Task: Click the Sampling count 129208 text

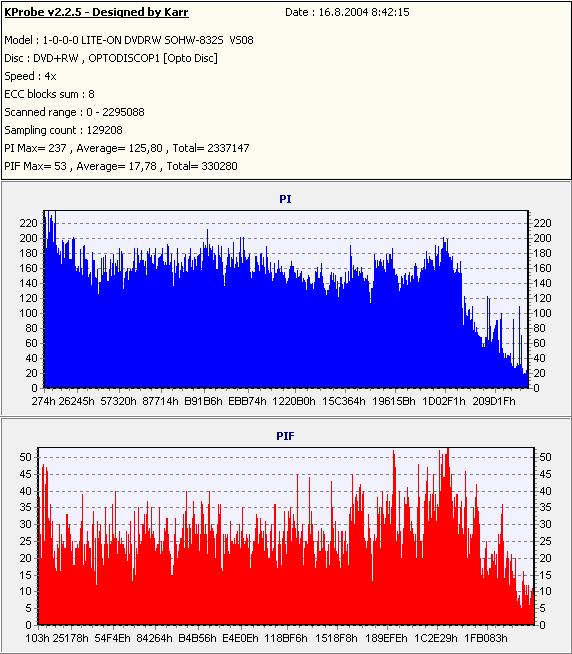Action: [x=63, y=130]
